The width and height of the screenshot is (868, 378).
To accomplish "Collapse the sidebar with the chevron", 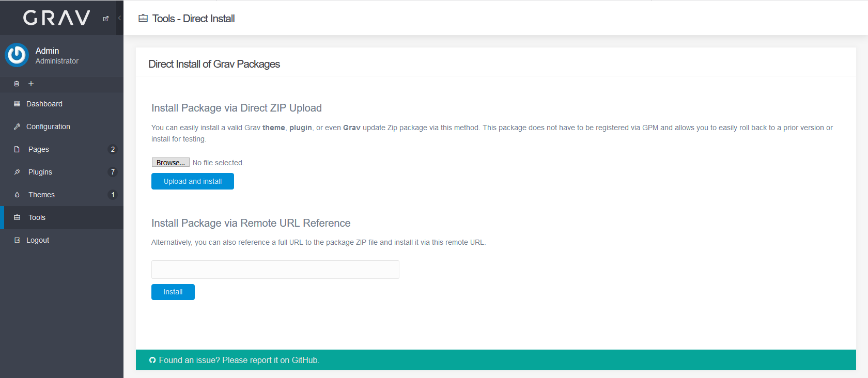I will coord(119,18).
